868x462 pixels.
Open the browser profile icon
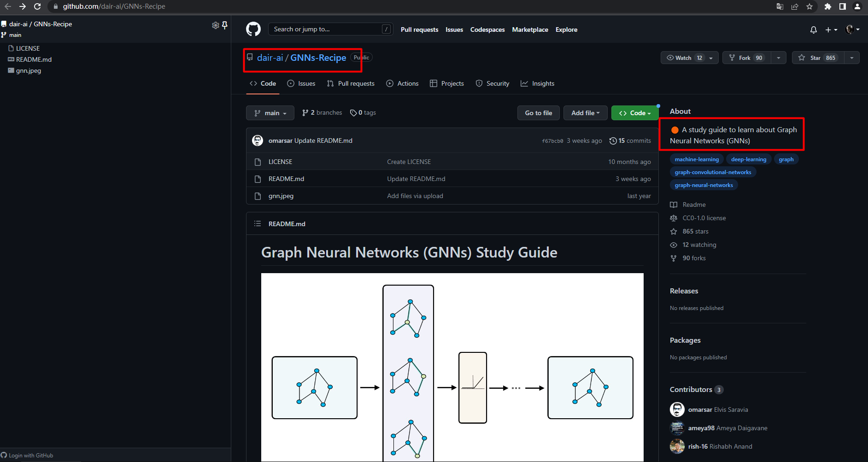pyautogui.click(x=857, y=6)
